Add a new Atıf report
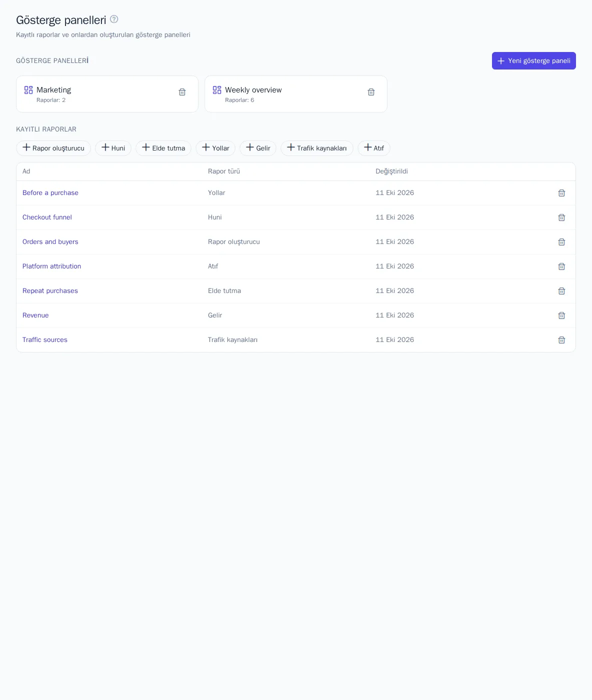Viewport: 592px width, 700px height. coord(374,148)
